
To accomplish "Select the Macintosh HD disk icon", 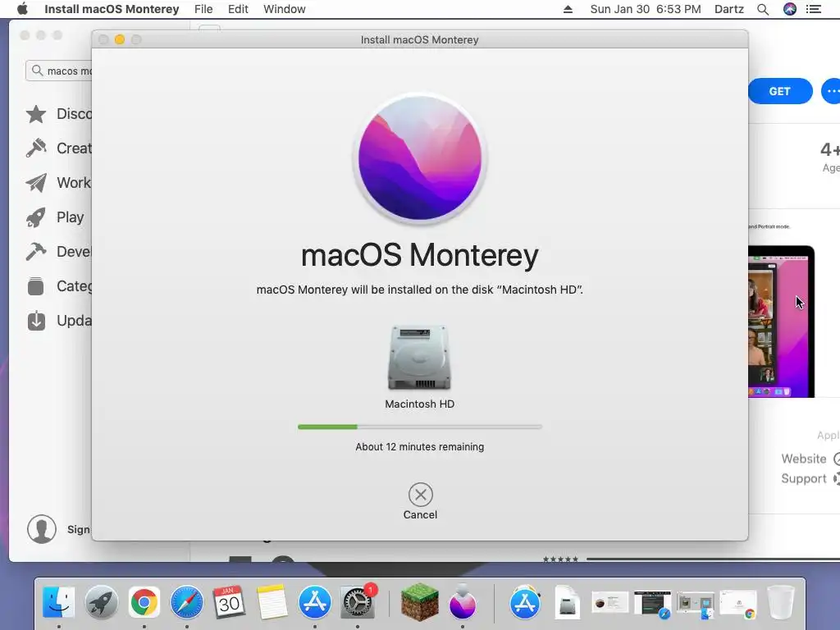I will tap(419, 358).
